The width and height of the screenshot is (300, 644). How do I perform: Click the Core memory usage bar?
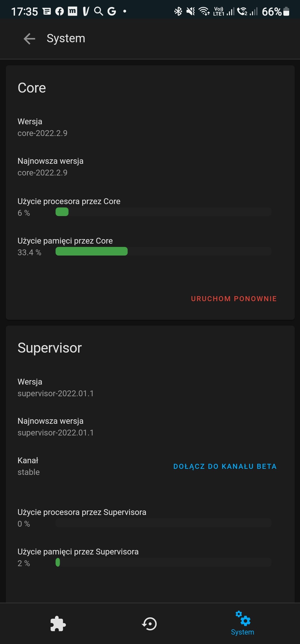coord(163,251)
